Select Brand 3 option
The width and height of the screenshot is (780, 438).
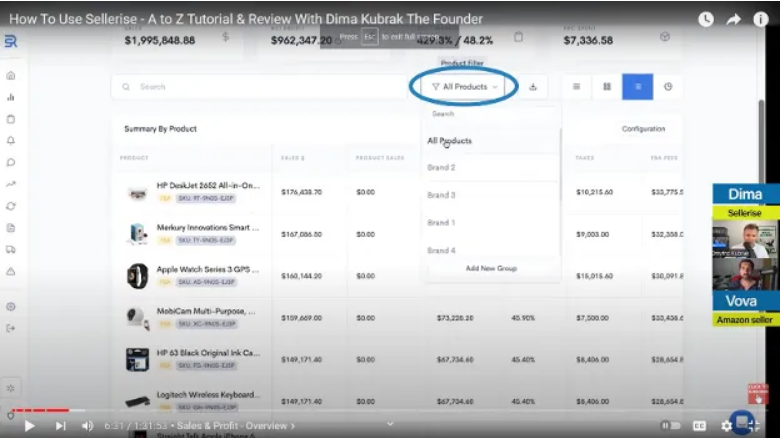tap(441, 195)
